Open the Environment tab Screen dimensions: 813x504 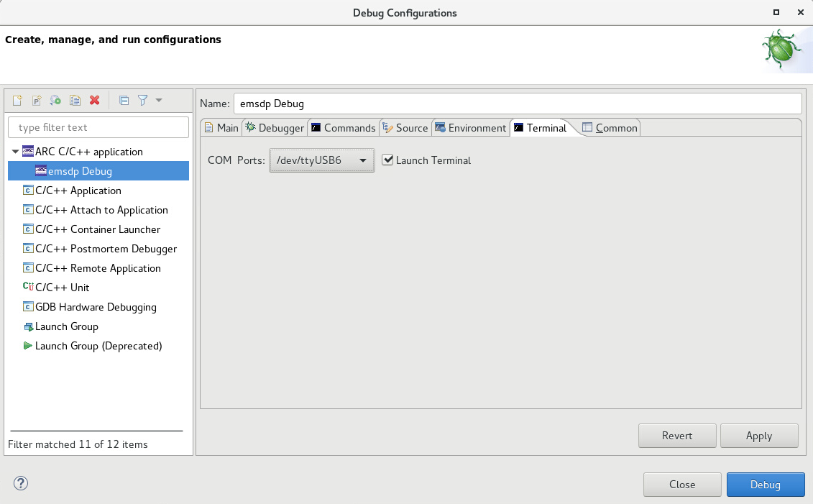(471, 127)
